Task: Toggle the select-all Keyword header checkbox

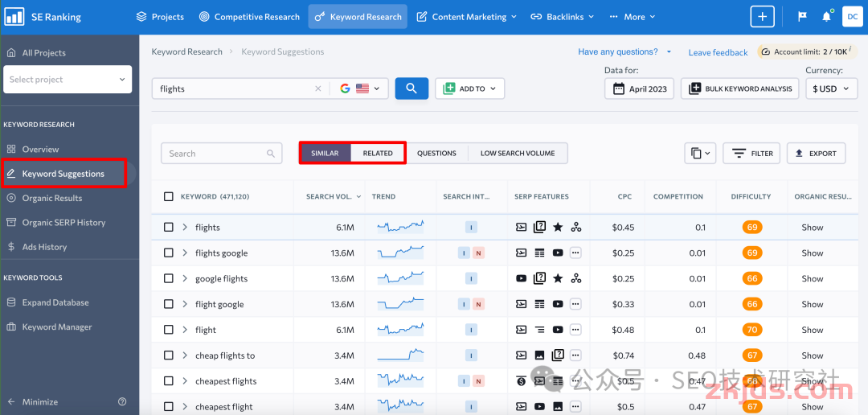Action: pos(168,196)
